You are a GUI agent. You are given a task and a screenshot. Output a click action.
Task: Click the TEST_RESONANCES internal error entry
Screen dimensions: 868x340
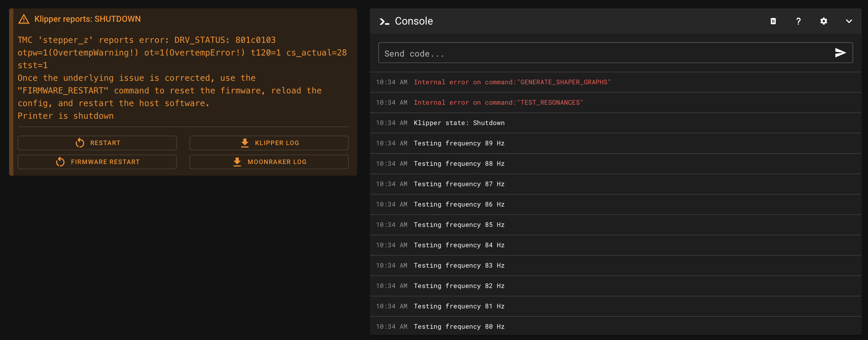coord(498,103)
